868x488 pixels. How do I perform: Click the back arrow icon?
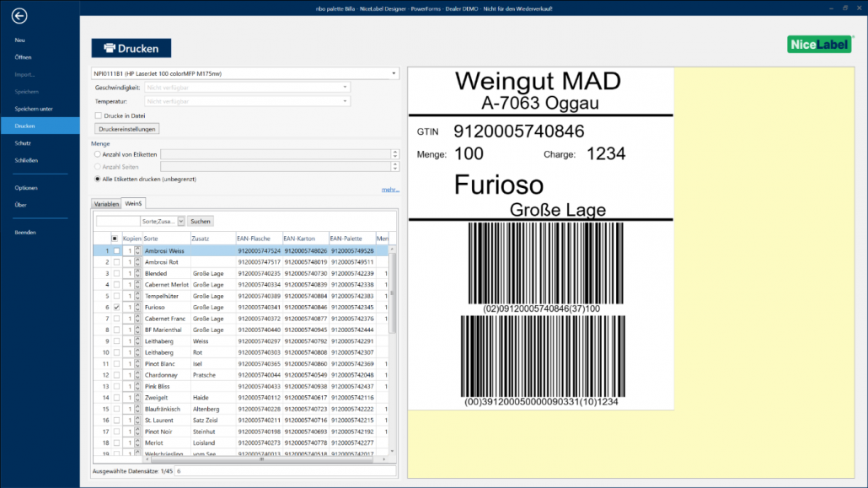(19, 16)
